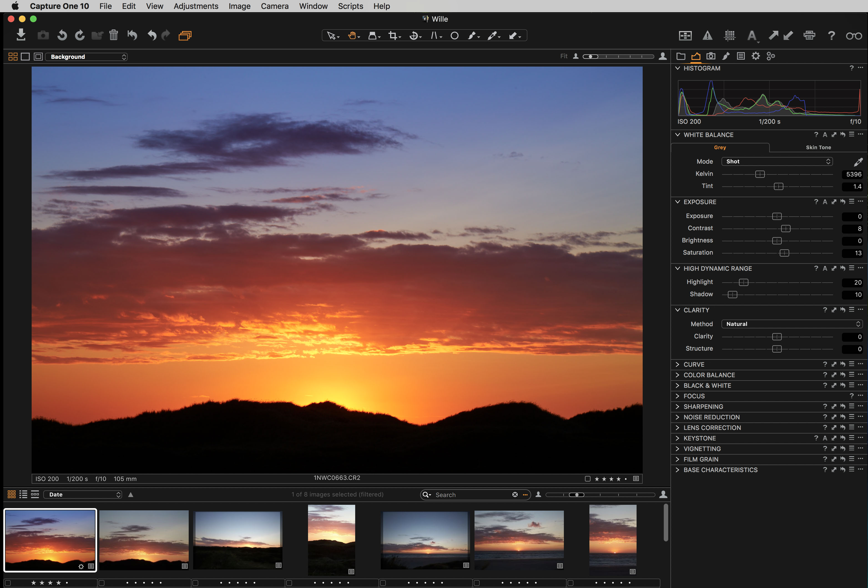Image resolution: width=868 pixels, height=588 pixels.
Task: Toggle color tag of third thumbnail
Action: (195, 583)
